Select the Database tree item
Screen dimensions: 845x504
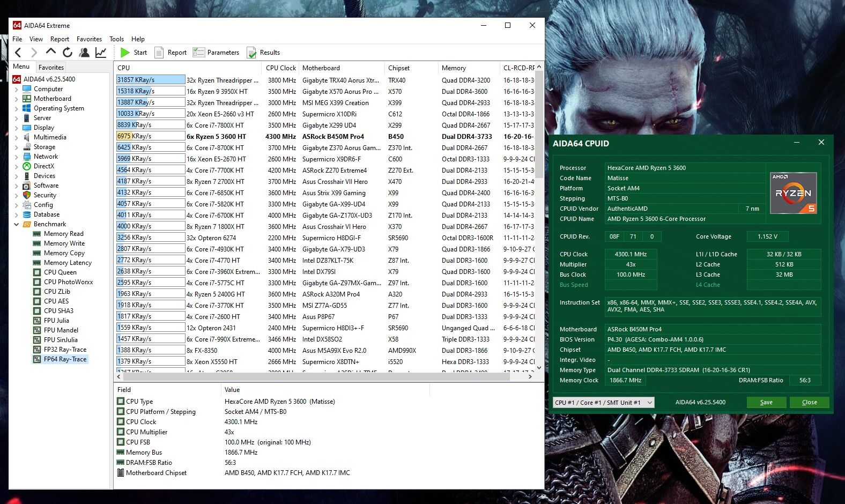[41, 214]
